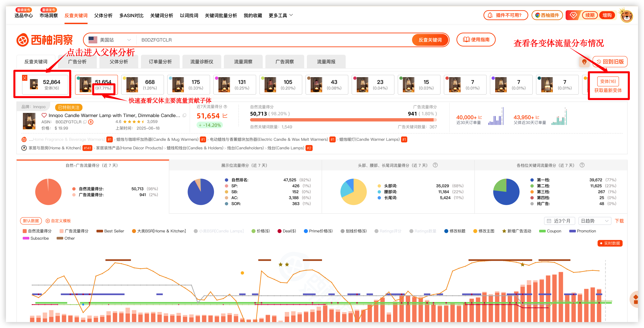Click yellow 头部词 color dot in legend

[379, 186]
